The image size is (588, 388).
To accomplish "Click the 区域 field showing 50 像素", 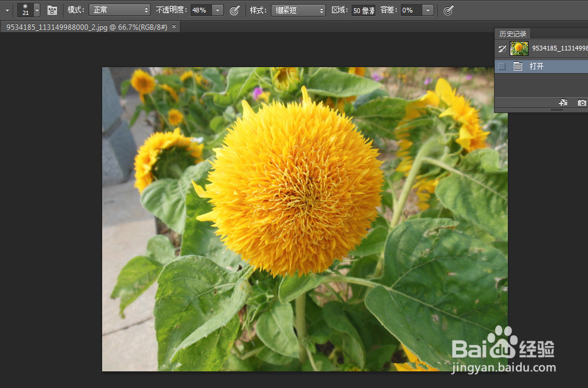I will pos(363,10).
